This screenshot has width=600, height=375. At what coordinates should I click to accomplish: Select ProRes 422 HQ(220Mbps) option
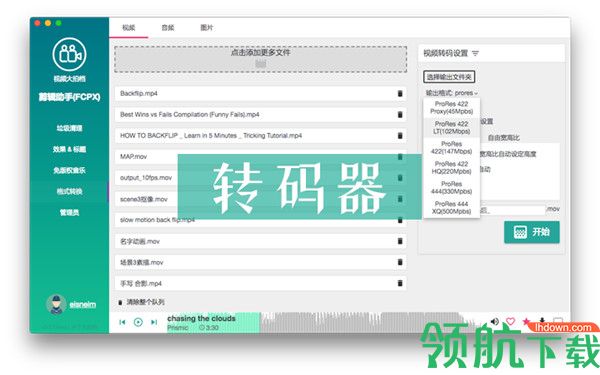click(x=452, y=167)
